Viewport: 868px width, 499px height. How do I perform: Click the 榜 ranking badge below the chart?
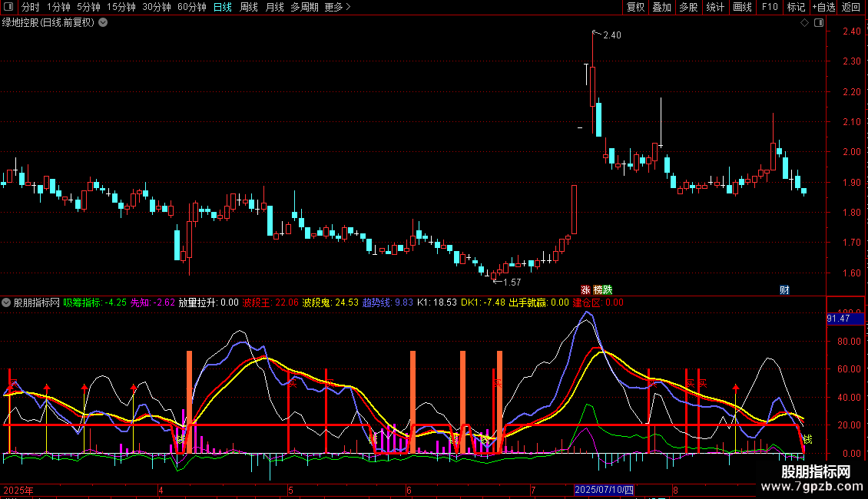pos(597,289)
